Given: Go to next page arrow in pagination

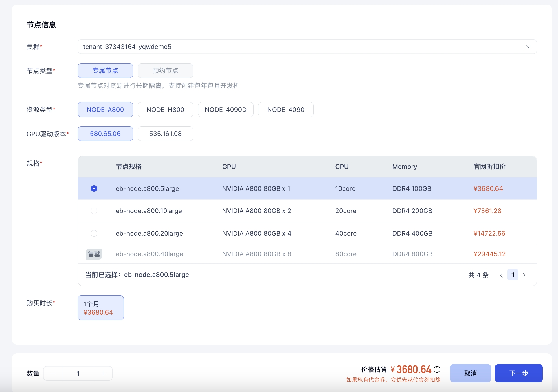Looking at the screenshot, I should tap(524, 275).
